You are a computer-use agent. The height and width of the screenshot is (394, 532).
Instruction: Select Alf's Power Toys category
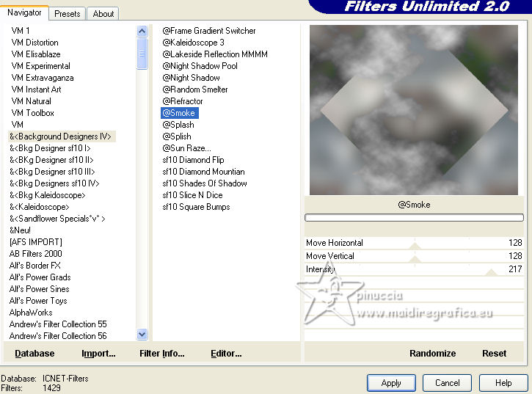pyautogui.click(x=38, y=301)
